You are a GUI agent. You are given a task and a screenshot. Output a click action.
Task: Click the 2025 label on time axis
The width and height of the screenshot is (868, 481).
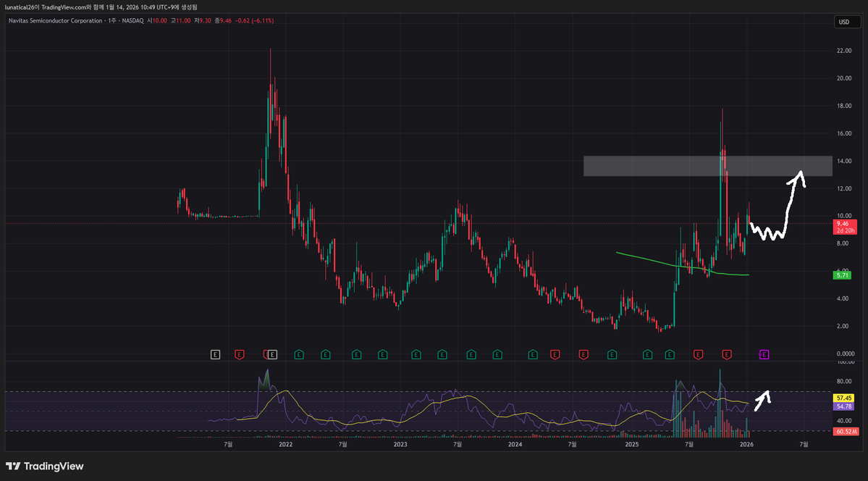pos(631,445)
